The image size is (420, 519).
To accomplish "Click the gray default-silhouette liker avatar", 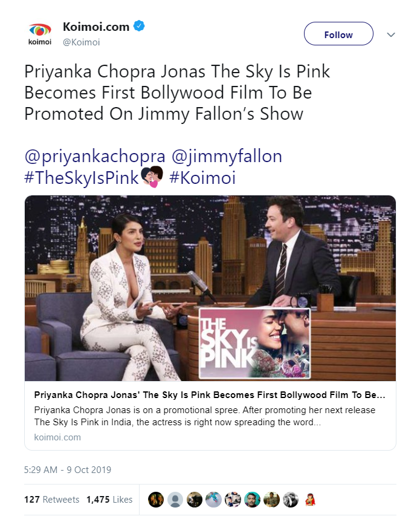I will pyautogui.click(x=175, y=500).
